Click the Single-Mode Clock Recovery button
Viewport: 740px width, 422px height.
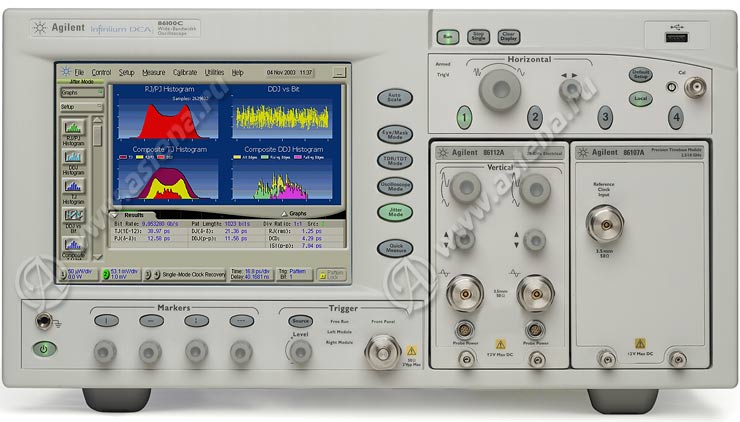tap(185, 274)
